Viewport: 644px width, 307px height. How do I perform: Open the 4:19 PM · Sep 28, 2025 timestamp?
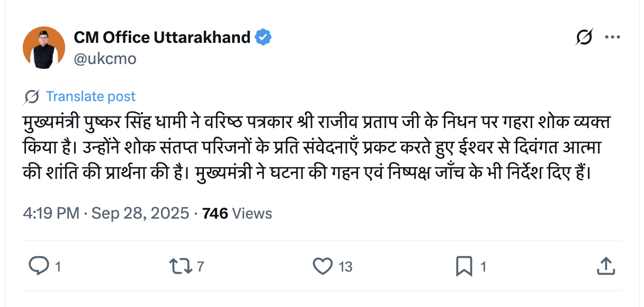[106, 213]
